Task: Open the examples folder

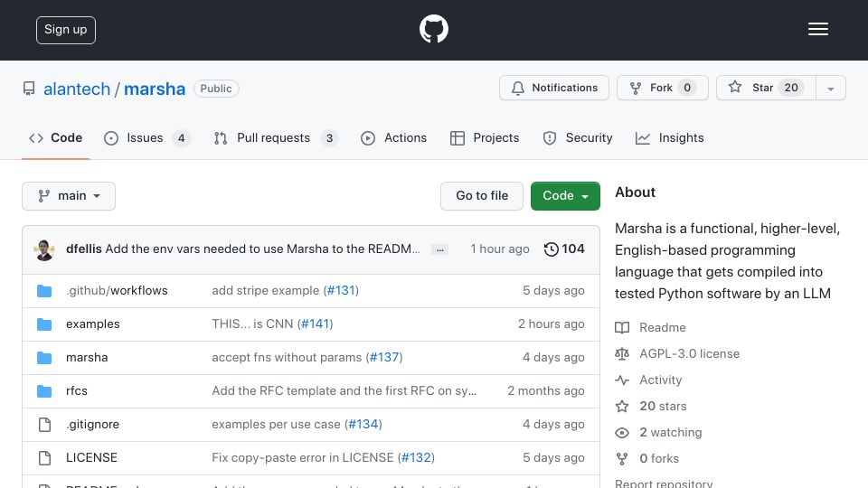Action: [92, 324]
